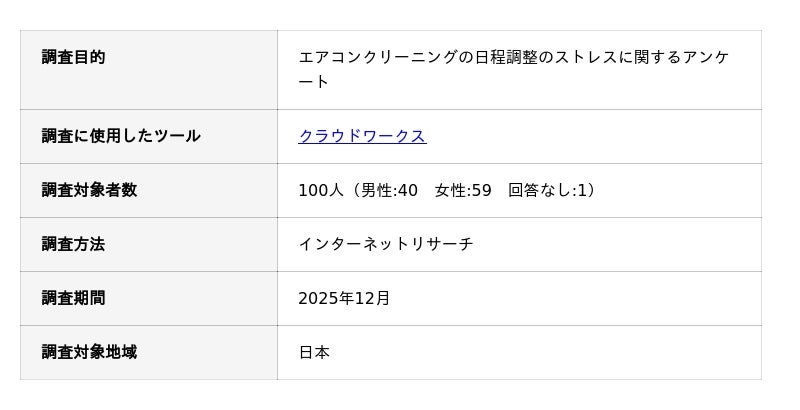
Task: Click the wrapped ート text on second line
Action: [x=314, y=82]
